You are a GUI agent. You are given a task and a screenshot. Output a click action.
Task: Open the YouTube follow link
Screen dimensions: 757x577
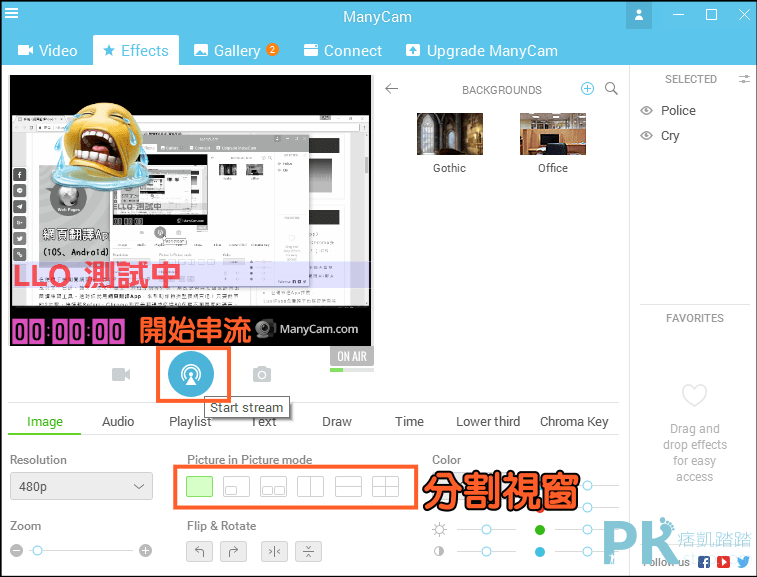pos(723,562)
